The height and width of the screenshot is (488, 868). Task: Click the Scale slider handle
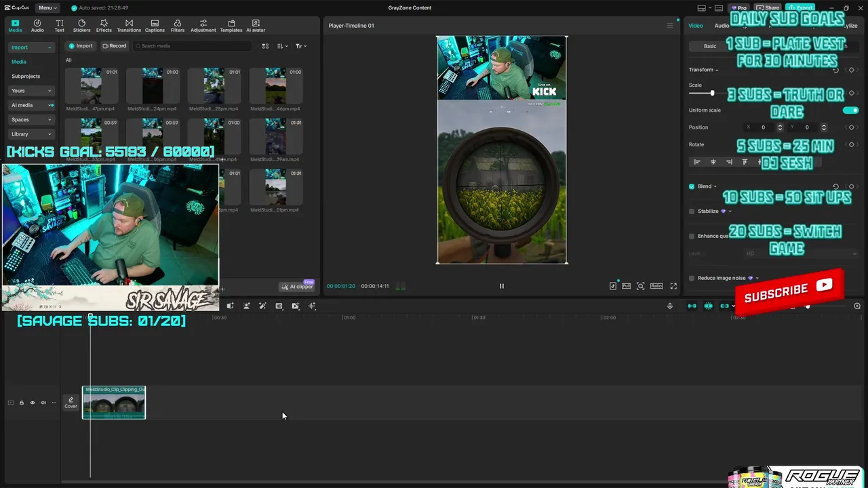[x=712, y=93]
